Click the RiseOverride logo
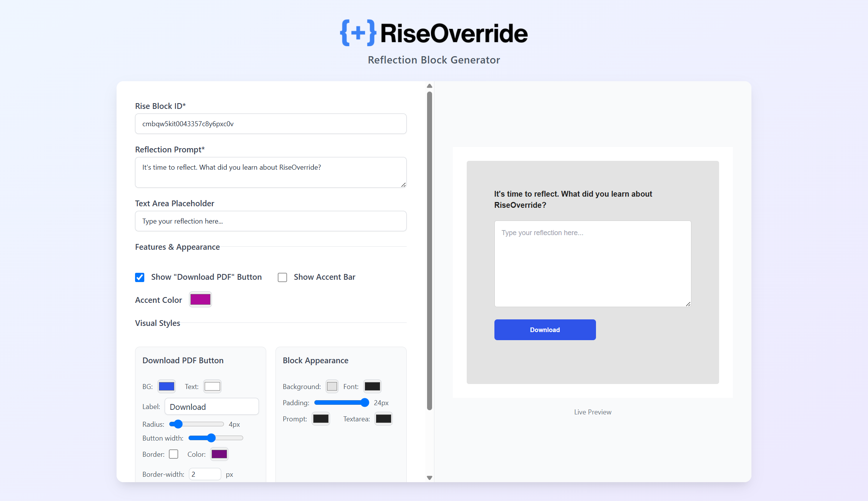The width and height of the screenshot is (868, 501). [434, 33]
